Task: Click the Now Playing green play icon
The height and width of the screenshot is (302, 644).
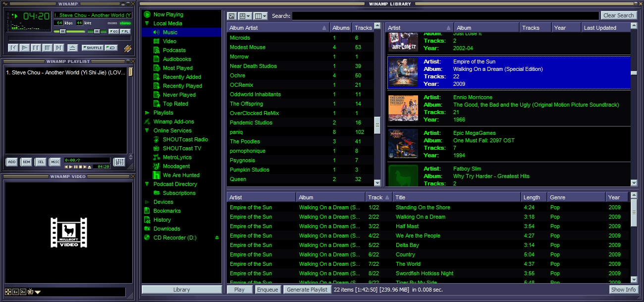Action: click(x=147, y=14)
